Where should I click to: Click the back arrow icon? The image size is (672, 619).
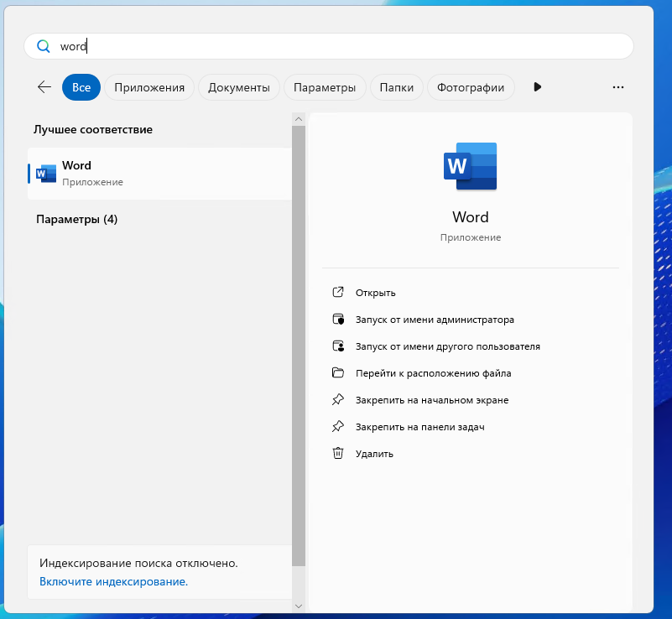pos(44,87)
